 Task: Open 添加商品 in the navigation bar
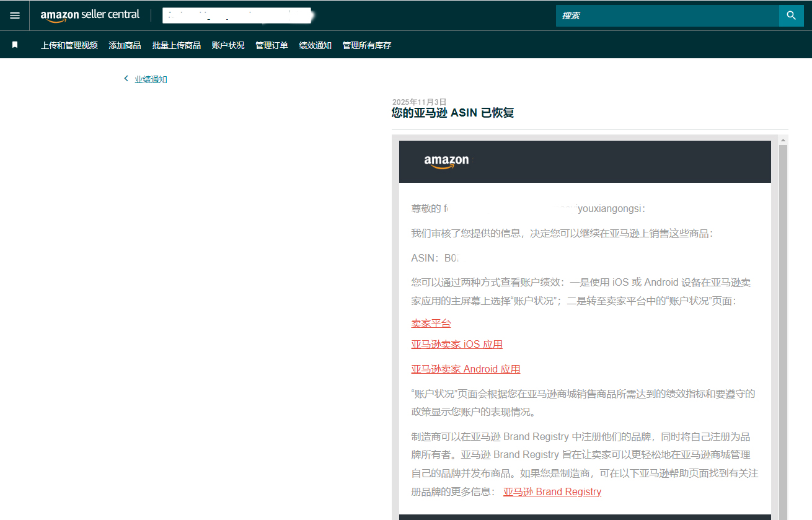pyautogui.click(x=125, y=45)
